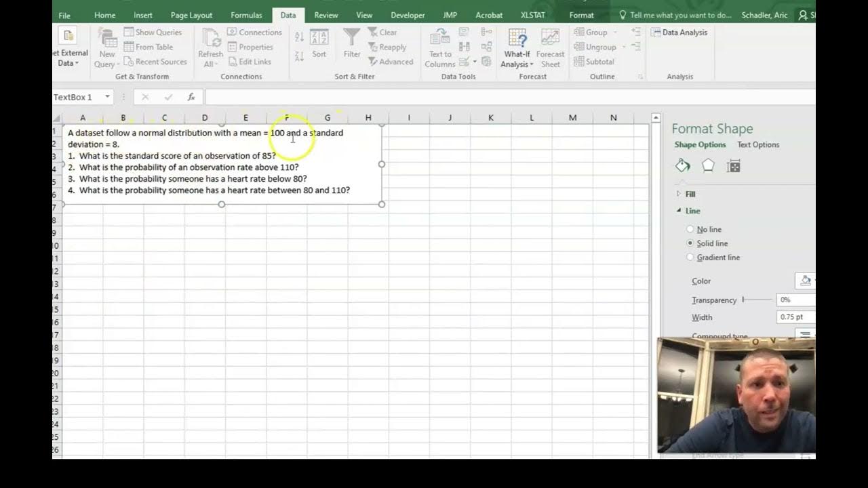Click Remove Duplicates icon
This screenshot has height=488, width=868.
(465, 47)
